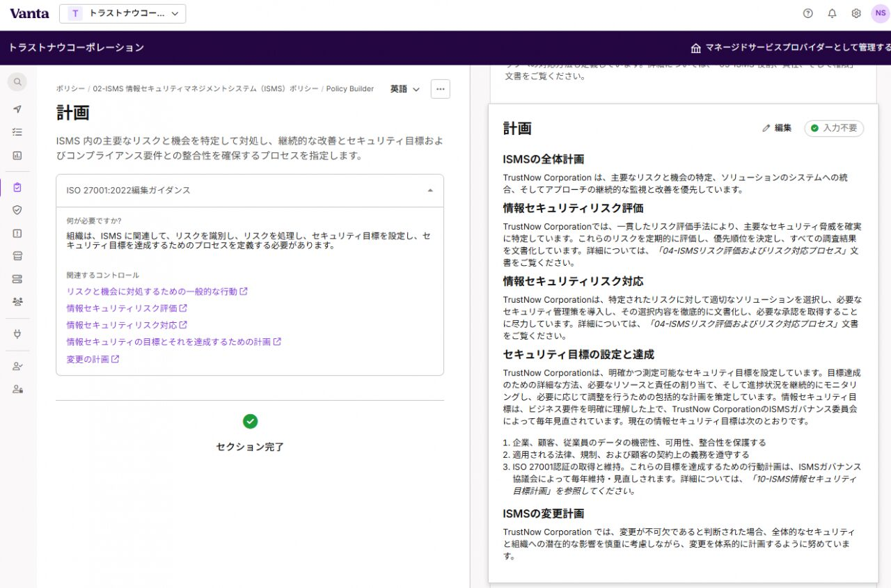Click the 入力不要 status badge
The height and width of the screenshot is (588, 891).
[834, 128]
